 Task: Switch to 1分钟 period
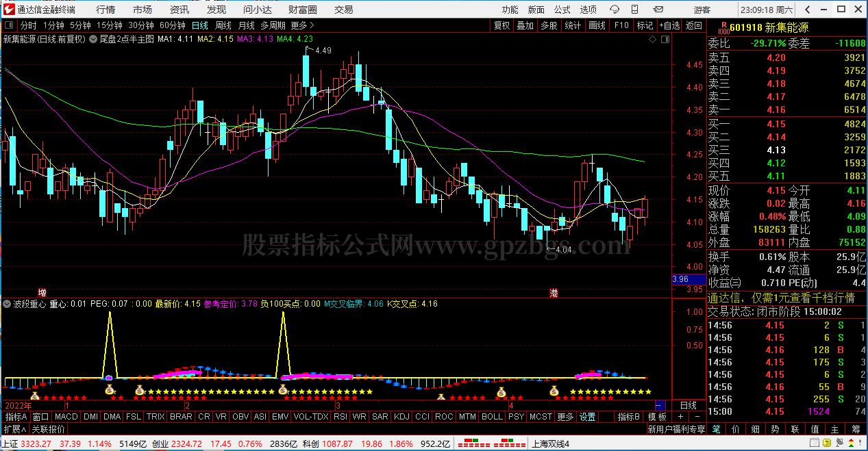click(53, 25)
